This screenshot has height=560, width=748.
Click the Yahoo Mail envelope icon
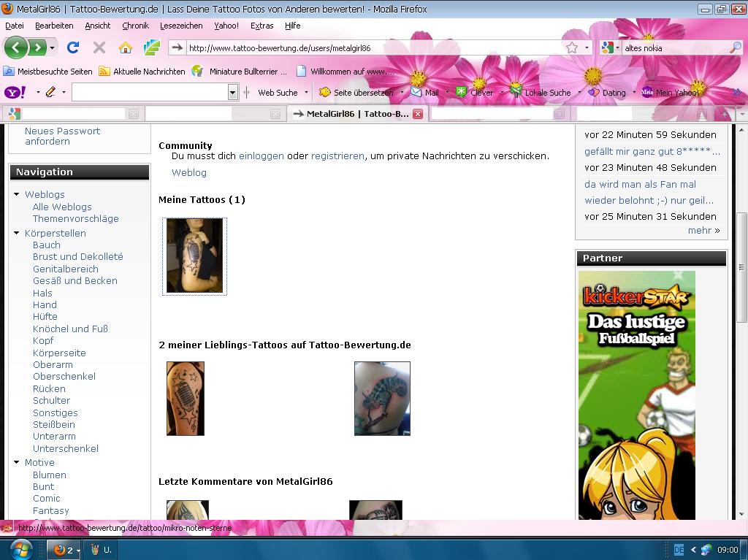pyautogui.click(x=416, y=93)
